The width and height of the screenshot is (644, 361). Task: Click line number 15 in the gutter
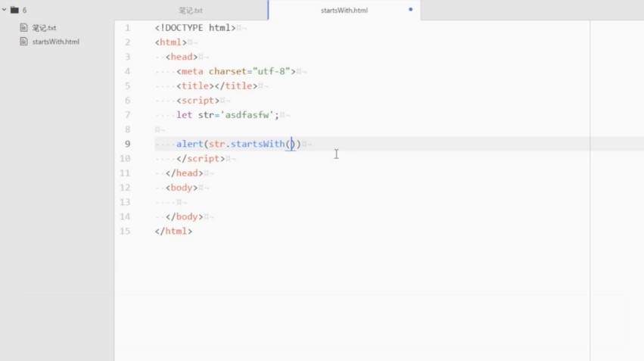click(125, 232)
